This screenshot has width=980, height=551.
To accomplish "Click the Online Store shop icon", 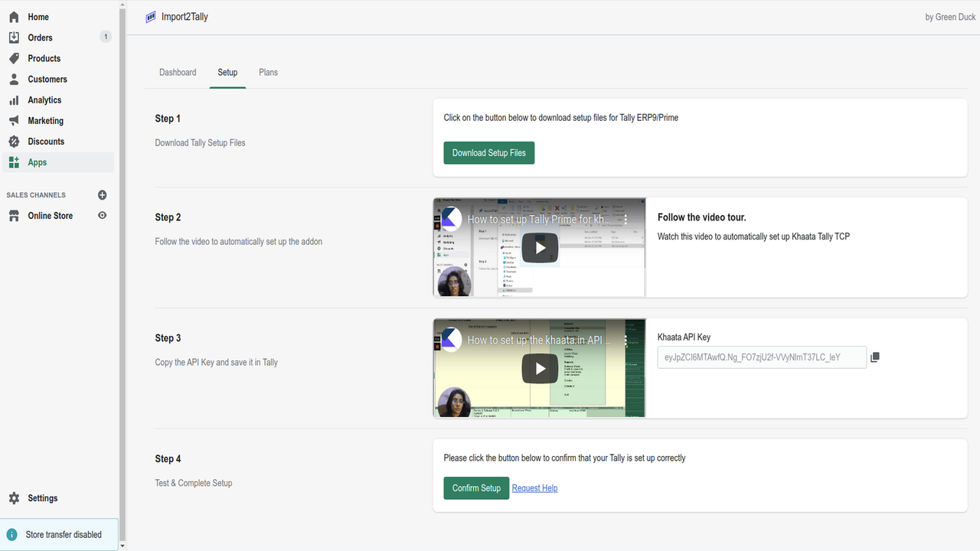I will pos(14,216).
